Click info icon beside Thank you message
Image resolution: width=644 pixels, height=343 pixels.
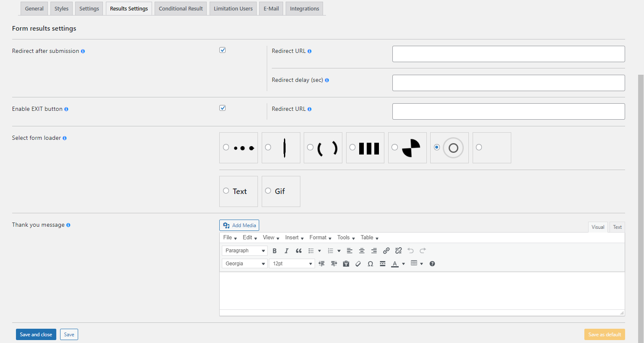(68, 225)
